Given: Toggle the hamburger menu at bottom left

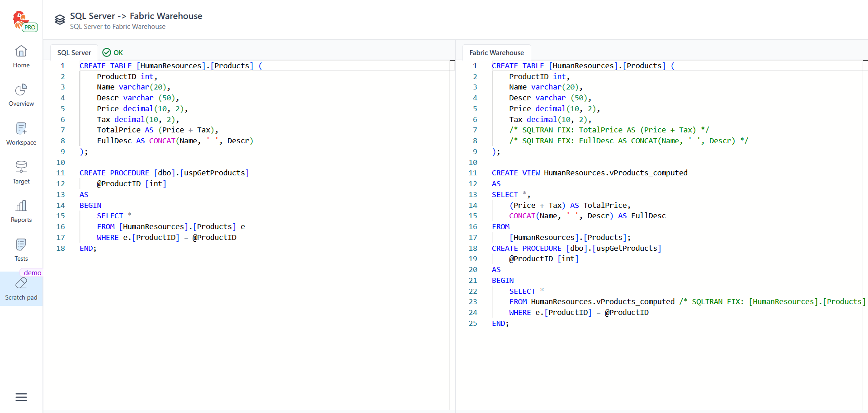Looking at the screenshot, I should point(21,397).
